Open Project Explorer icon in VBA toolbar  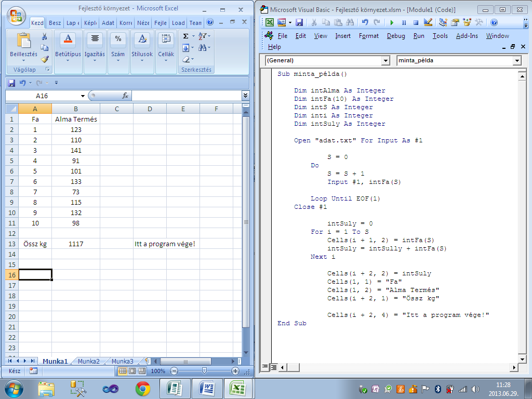pos(443,22)
